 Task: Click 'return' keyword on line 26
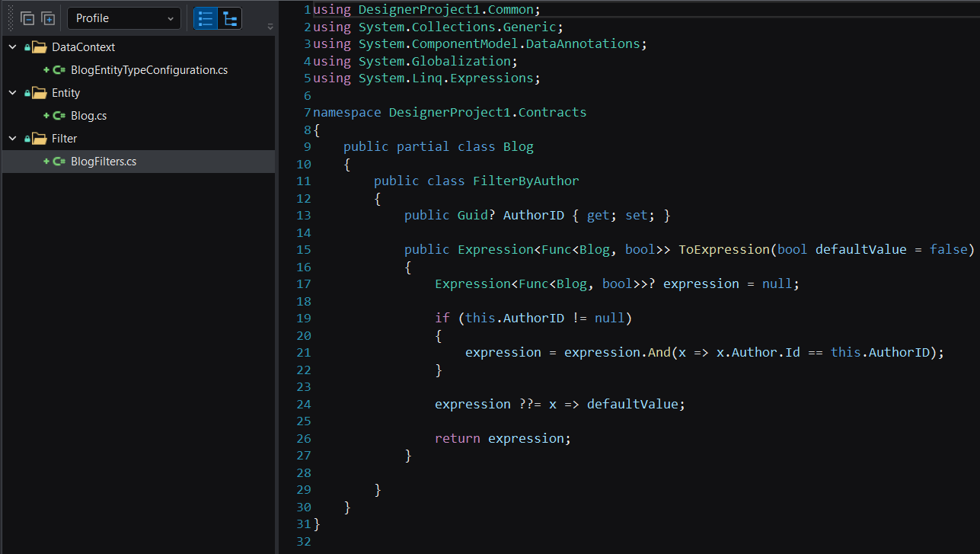458,438
